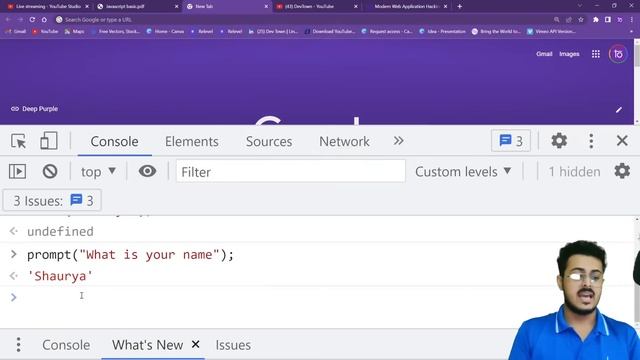Select the drawer Console tab
Image resolution: width=640 pixels, height=360 pixels.
[66, 345]
